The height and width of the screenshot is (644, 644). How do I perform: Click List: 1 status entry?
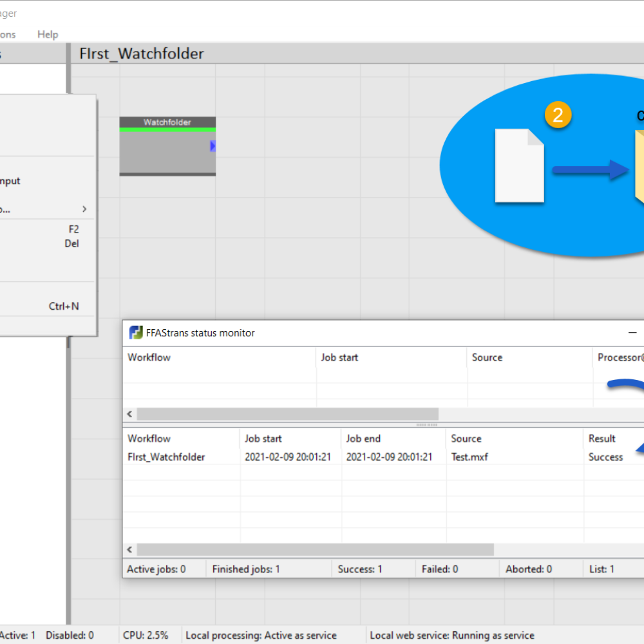601,569
